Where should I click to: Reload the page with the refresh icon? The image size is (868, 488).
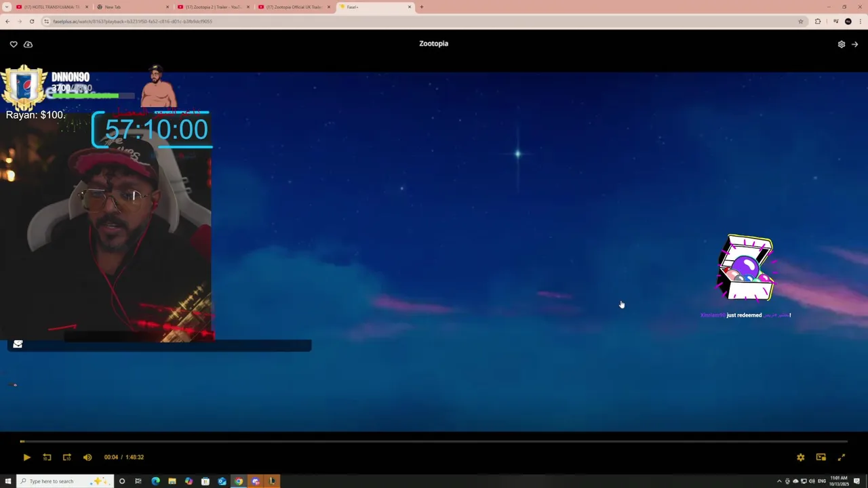coord(32,21)
